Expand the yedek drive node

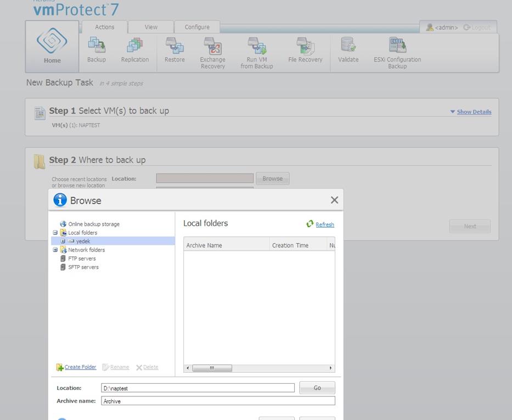point(63,241)
